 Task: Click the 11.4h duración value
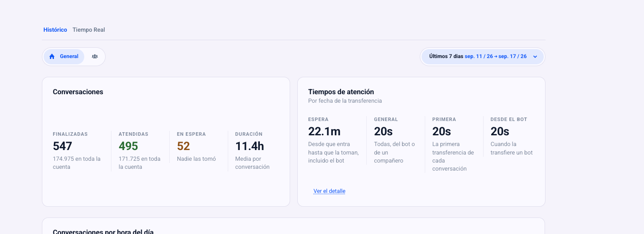click(250, 146)
